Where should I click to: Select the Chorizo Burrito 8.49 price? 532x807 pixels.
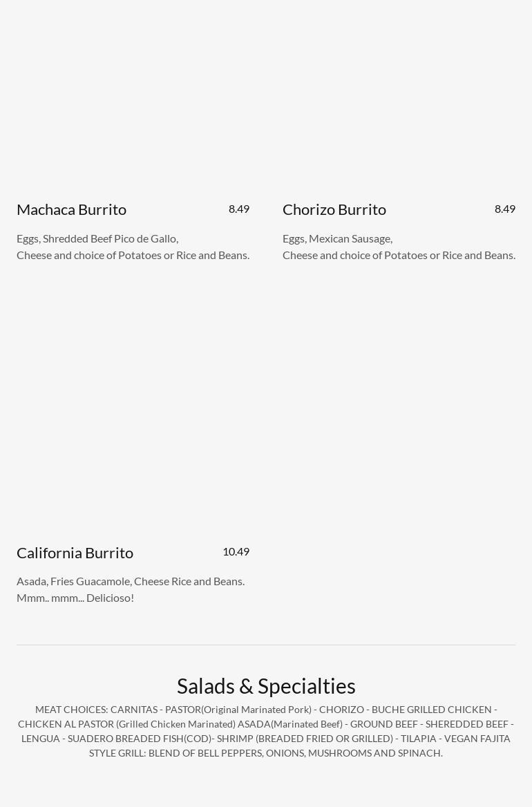(505, 209)
